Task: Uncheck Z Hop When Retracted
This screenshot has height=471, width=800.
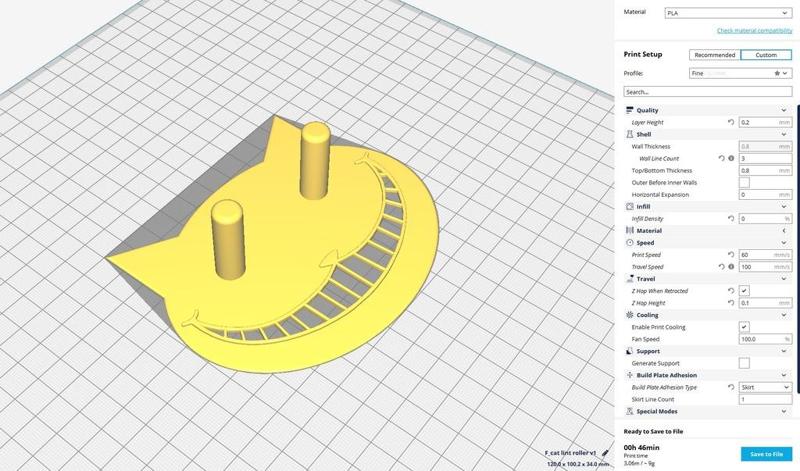Action: [x=744, y=291]
